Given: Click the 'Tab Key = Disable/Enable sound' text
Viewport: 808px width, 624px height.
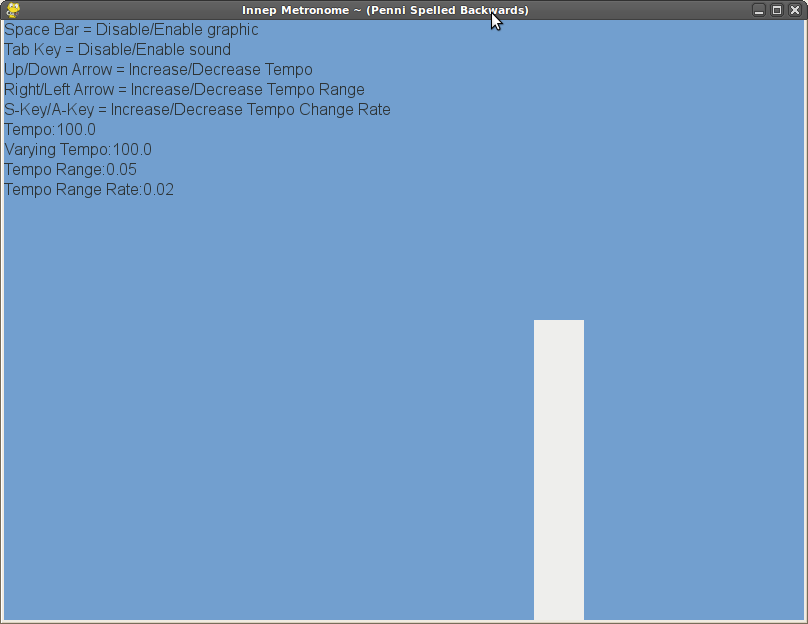Looking at the screenshot, I should point(117,49).
